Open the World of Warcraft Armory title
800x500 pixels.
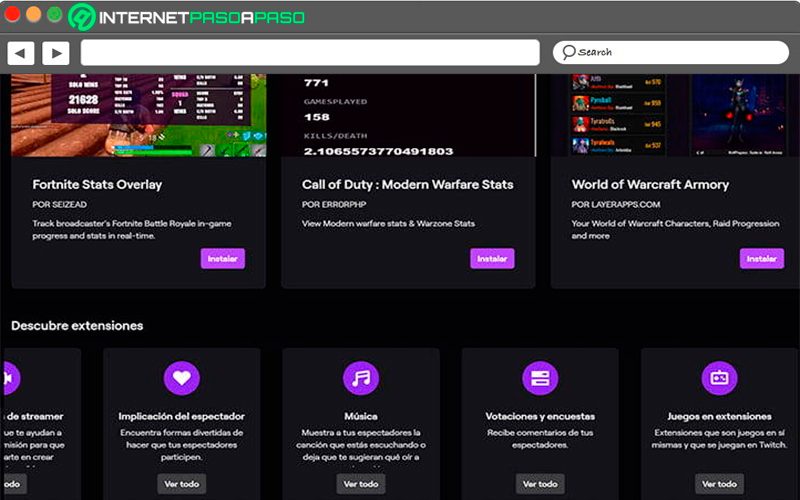(650, 185)
